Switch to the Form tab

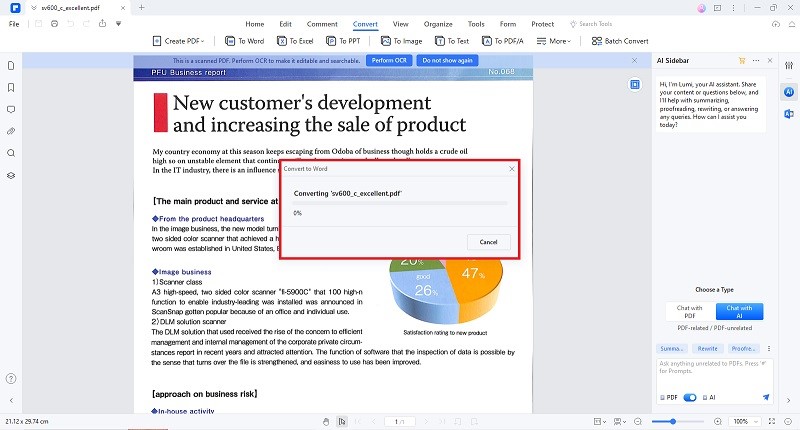[x=508, y=24]
